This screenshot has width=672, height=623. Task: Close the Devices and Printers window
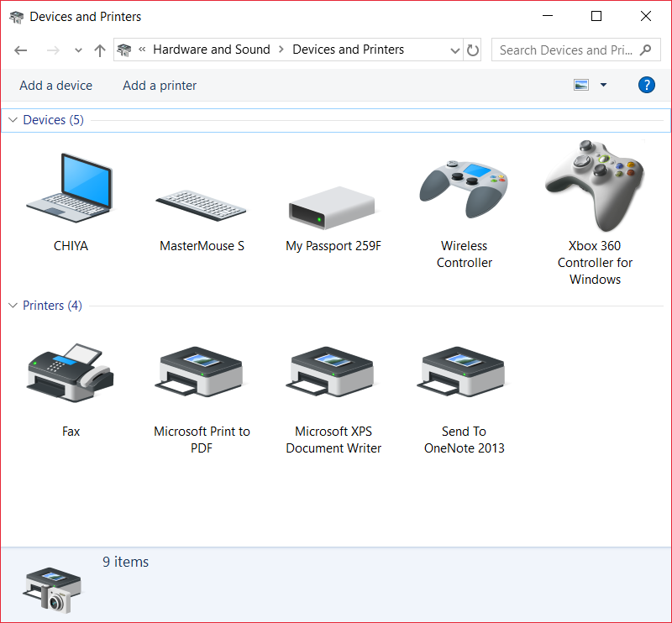pyautogui.click(x=645, y=16)
